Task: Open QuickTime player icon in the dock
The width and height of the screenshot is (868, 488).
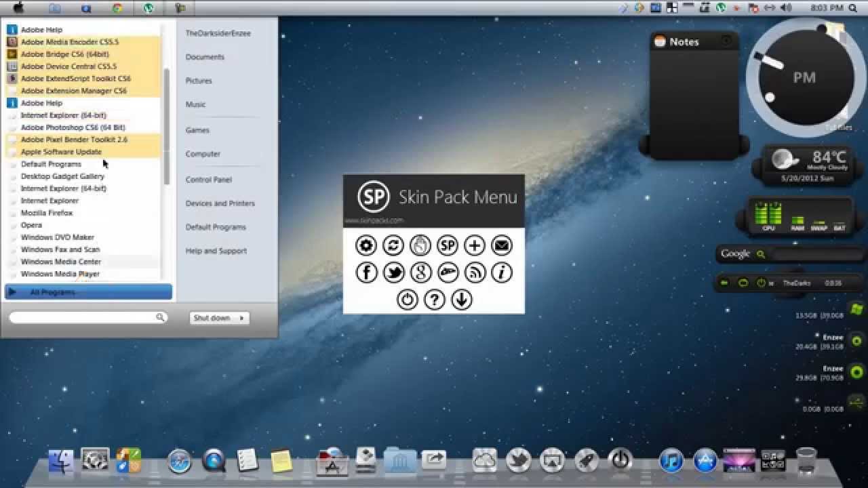Action: [214, 461]
